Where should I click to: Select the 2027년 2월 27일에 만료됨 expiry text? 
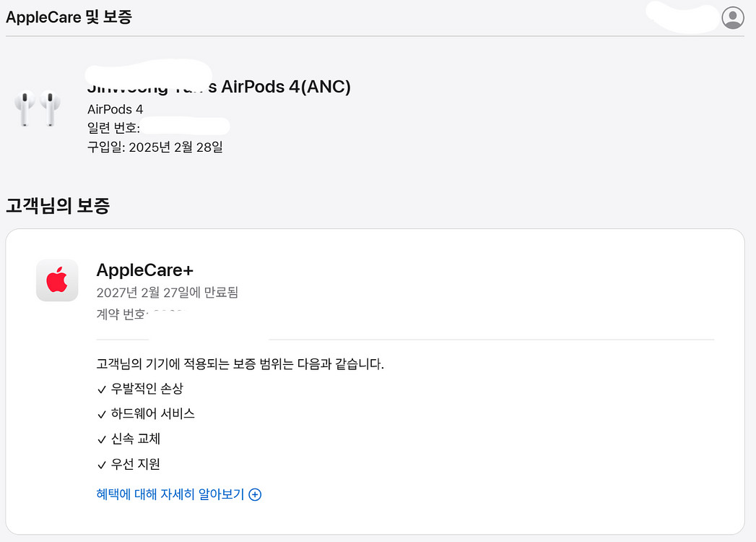167,293
